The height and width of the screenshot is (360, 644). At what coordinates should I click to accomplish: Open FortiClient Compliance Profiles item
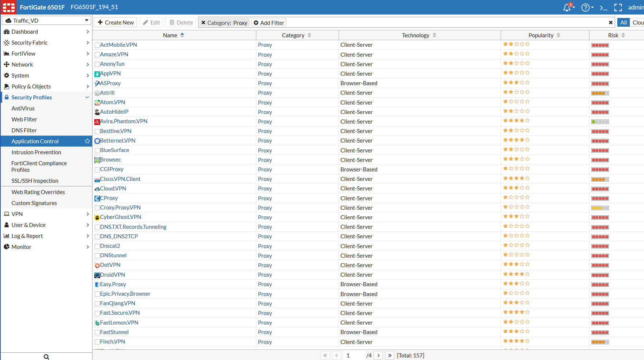click(39, 167)
